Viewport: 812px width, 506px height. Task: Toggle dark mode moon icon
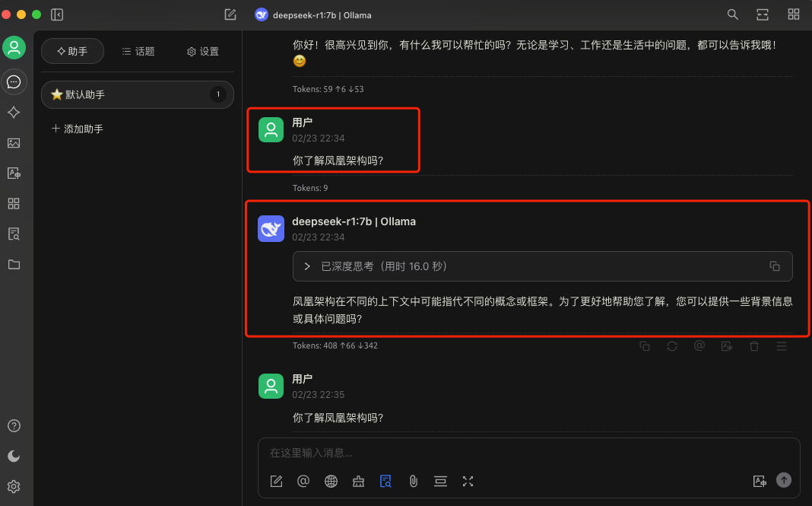point(14,457)
